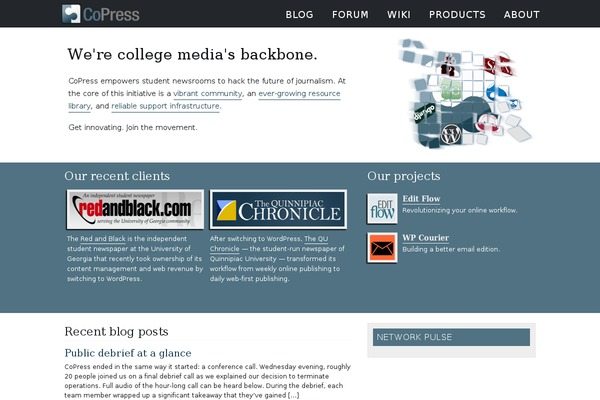600x400 pixels.
Task: Follow the vibrant community link
Action: point(207,93)
